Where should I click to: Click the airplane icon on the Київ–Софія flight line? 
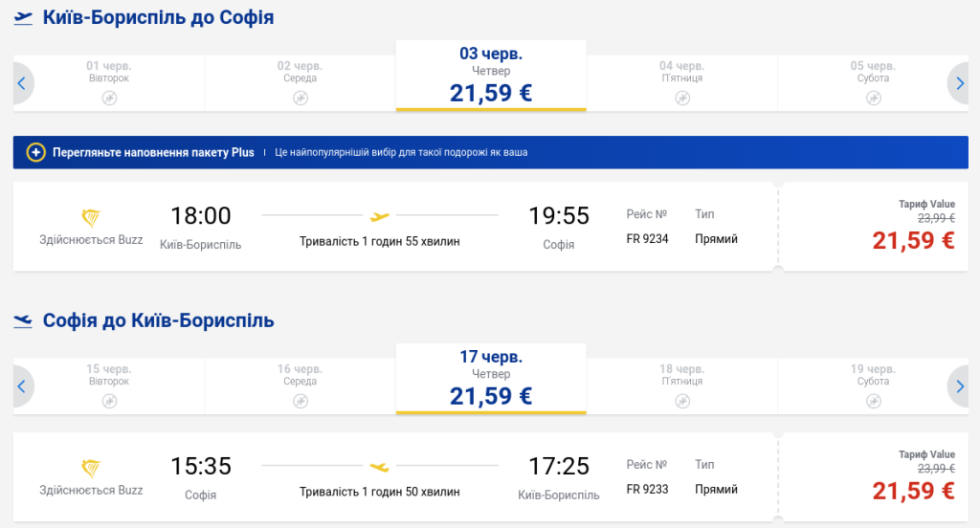coord(380,216)
